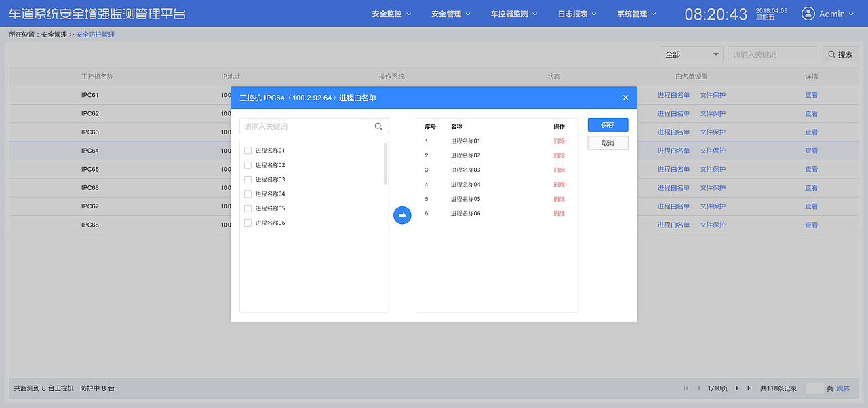Tick checkbox for 进程名称04
Image resolution: width=868 pixels, height=408 pixels.
point(248,194)
